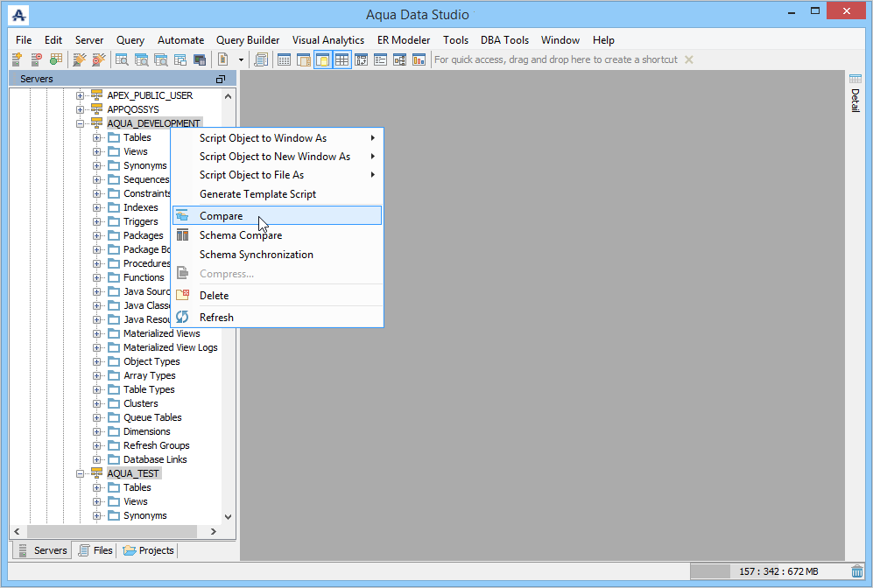Click the new document page toolbar icon

223,59
